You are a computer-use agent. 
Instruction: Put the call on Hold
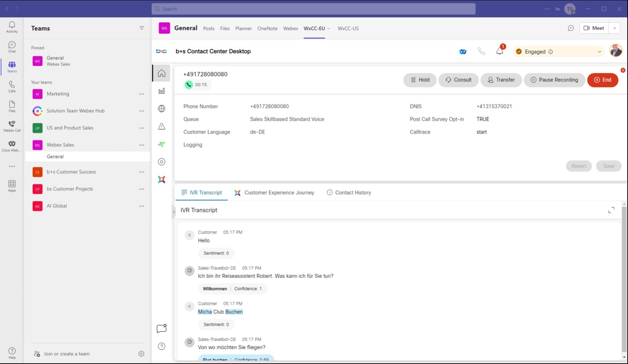[420, 80]
